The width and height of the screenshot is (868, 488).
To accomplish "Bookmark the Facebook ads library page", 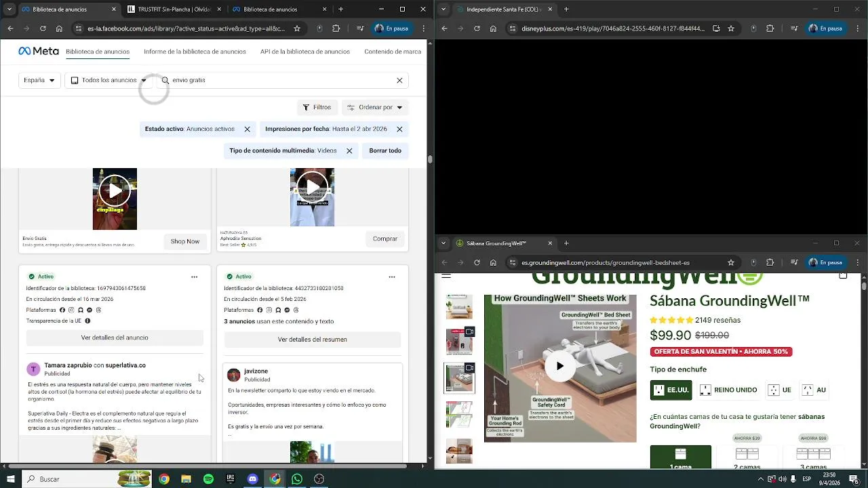I will (297, 28).
